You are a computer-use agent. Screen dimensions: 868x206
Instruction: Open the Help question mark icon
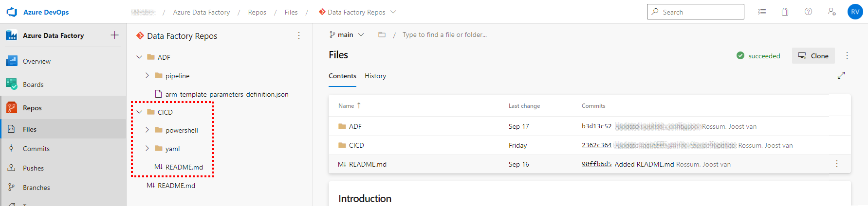click(808, 12)
